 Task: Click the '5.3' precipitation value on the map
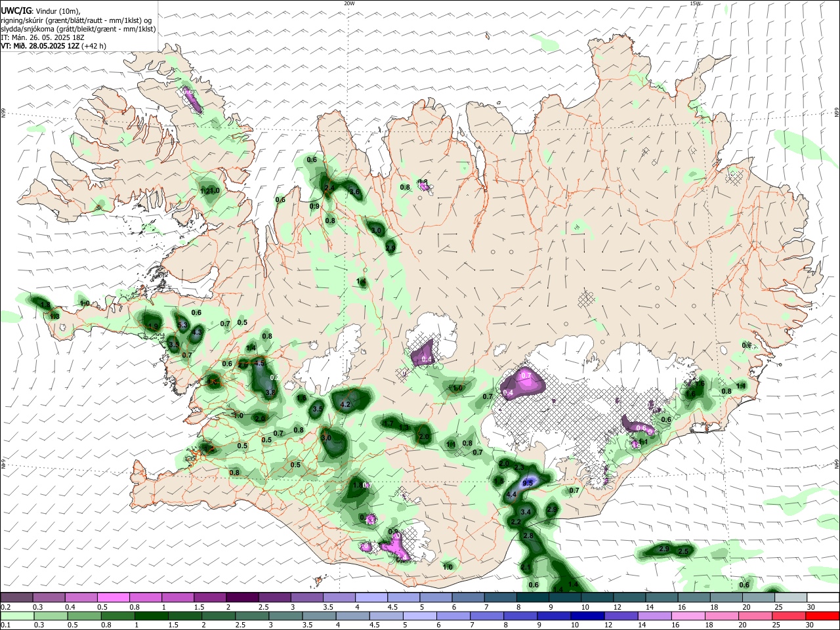[x=182, y=325]
